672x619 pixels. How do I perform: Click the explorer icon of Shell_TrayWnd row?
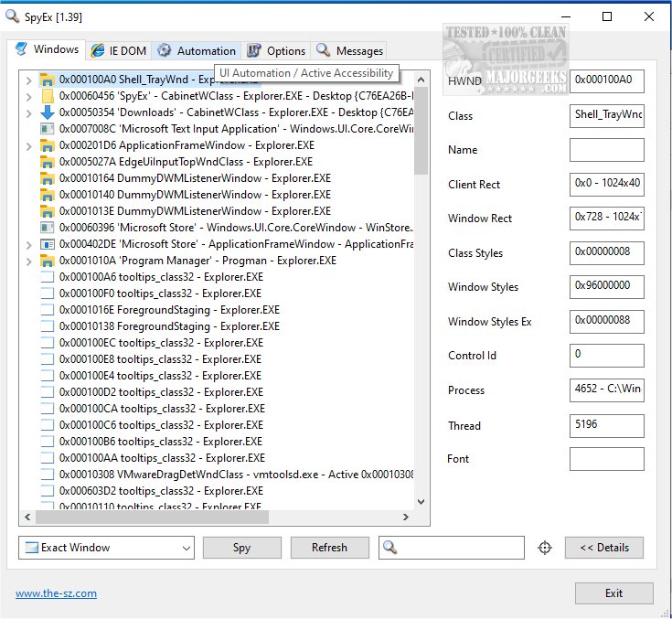[47, 80]
